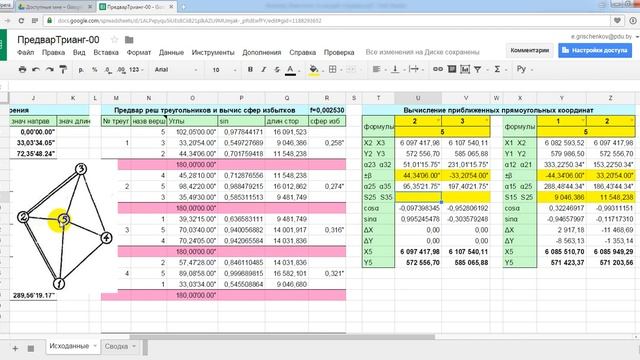Activate the Paint format tool
The width and height of the screenshot is (640, 360).
(x=63, y=69)
